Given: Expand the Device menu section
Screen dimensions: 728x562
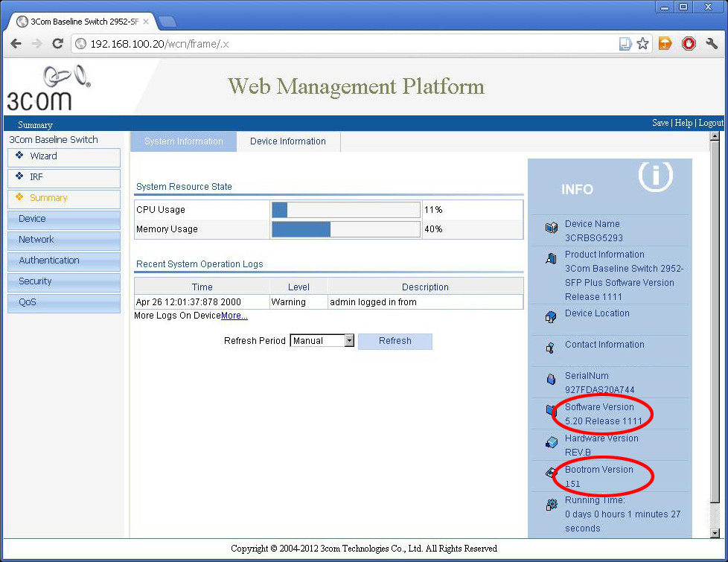Looking at the screenshot, I should (64, 220).
